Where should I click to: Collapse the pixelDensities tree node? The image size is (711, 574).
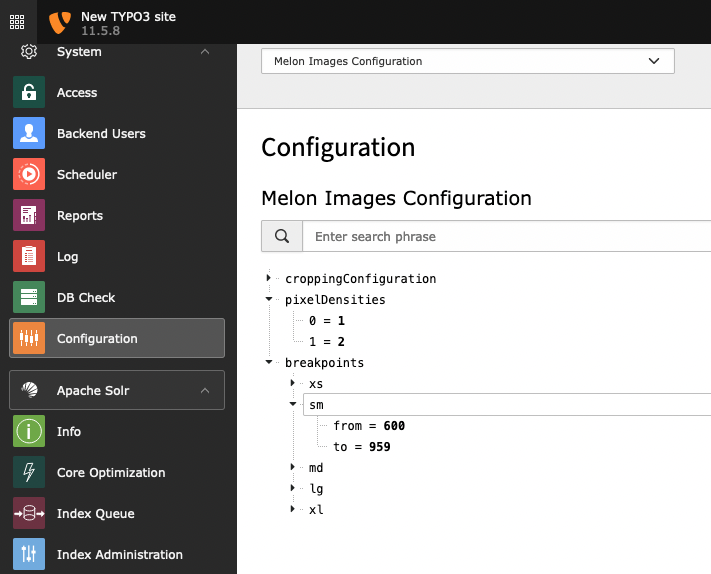click(269, 299)
